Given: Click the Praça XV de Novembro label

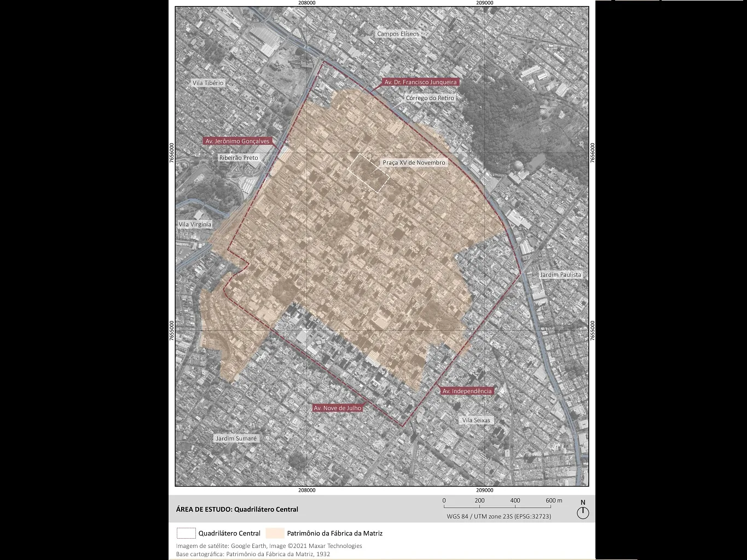Looking at the screenshot, I should pos(414,163).
